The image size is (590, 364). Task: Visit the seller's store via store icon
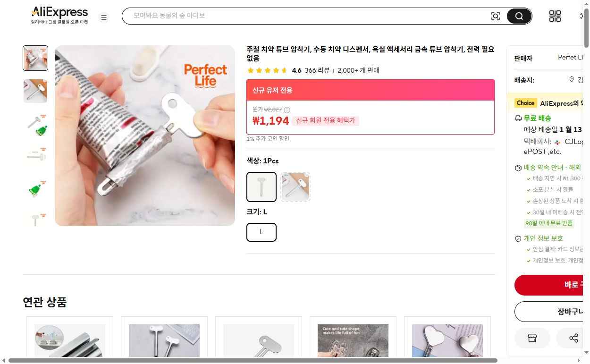[x=532, y=338]
